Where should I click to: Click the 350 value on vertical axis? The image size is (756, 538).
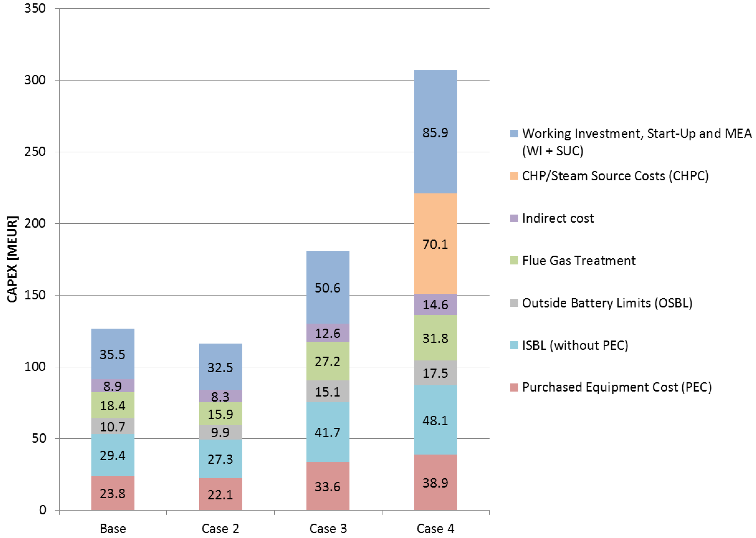[35, 8]
